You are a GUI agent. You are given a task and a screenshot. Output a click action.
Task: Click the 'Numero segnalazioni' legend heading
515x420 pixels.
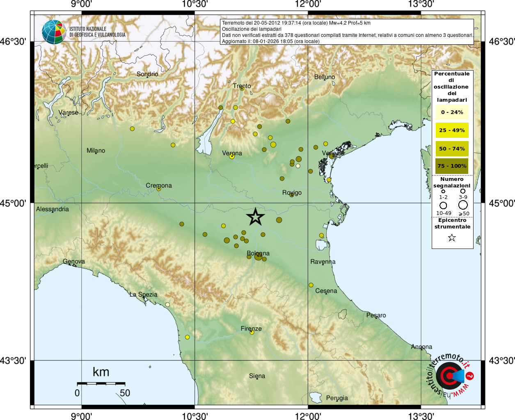(x=452, y=182)
